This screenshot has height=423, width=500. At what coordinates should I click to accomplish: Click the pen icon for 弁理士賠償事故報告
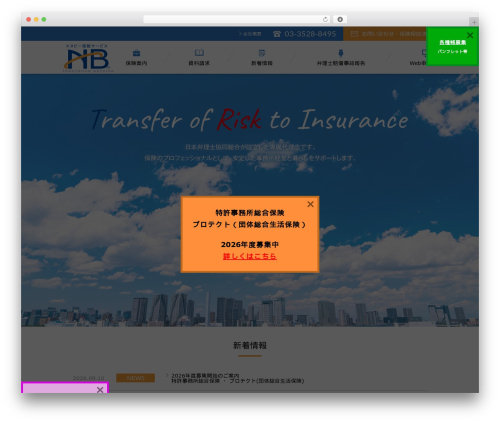click(341, 53)
